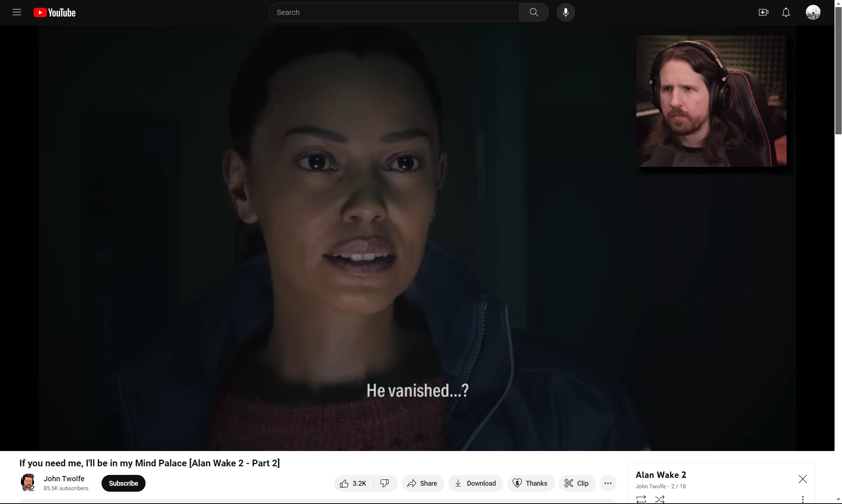Click the 85.5K subscribers text
Image resolution: width=842 pixels, height=504 pixels.
click(x=66, y=488)
